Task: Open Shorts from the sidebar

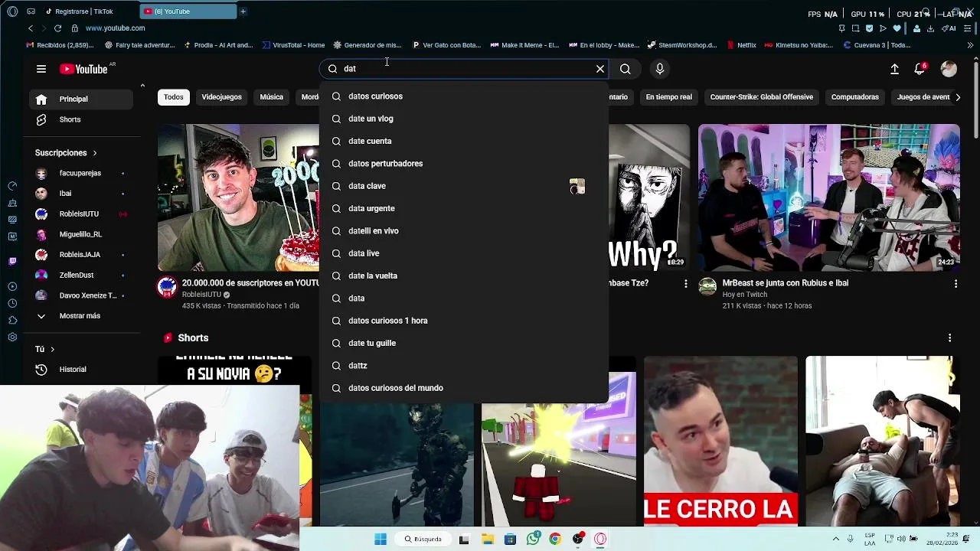Action: tap(81, 119)
